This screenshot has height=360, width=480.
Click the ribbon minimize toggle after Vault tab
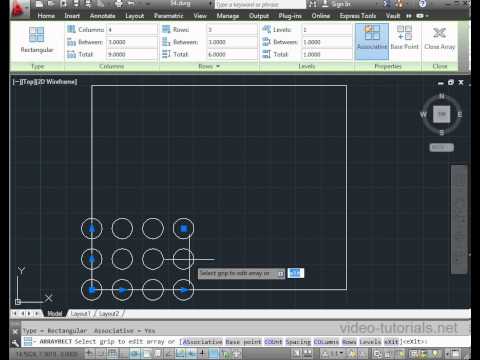click(x=420, y=16)
